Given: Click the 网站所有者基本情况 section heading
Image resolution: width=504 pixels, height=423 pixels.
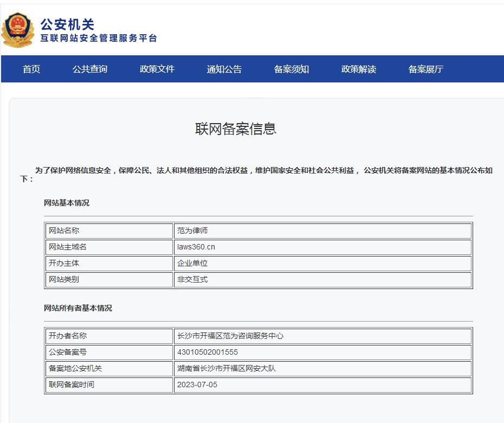Looking at the screenshot, I should click(x=78, y=308).
